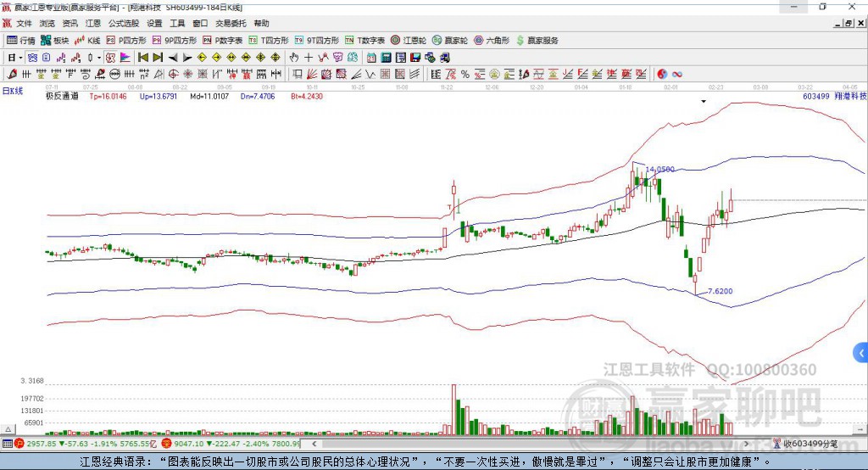Screen dimensions: 868x470
Task: Click the floppy-disk save icon
Action: [x=415, y=57]
